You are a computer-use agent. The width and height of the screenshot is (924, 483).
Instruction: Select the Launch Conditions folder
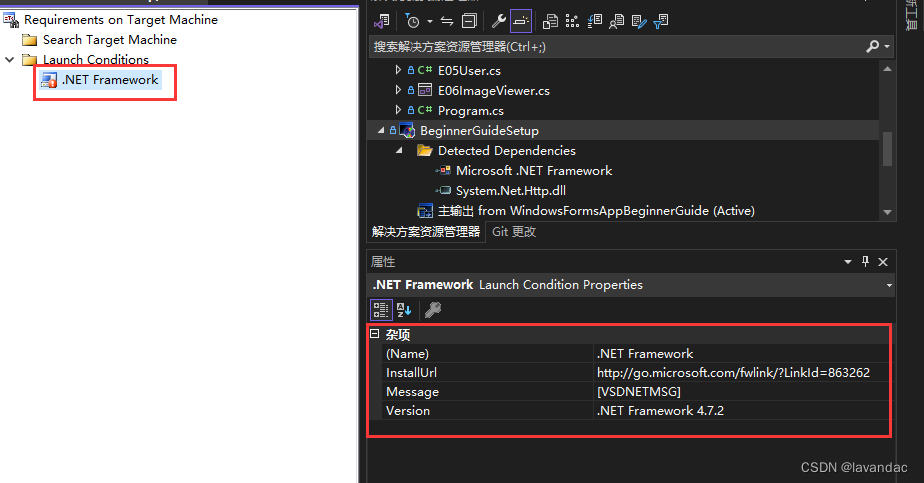(x=95, y=60)
